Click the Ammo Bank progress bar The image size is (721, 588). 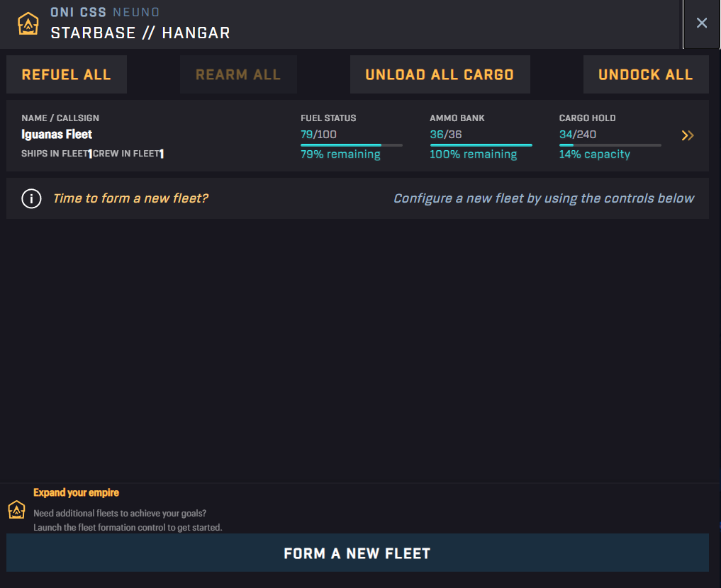481,145
